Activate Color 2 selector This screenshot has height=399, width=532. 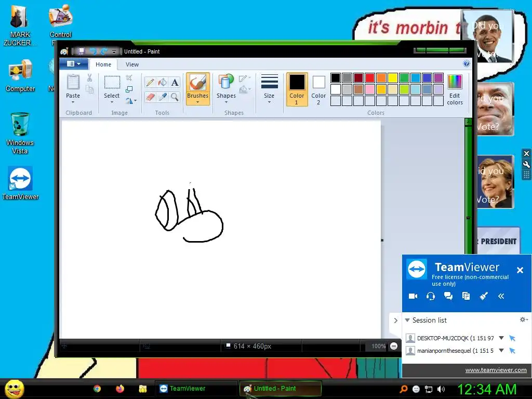coord(318,89)
